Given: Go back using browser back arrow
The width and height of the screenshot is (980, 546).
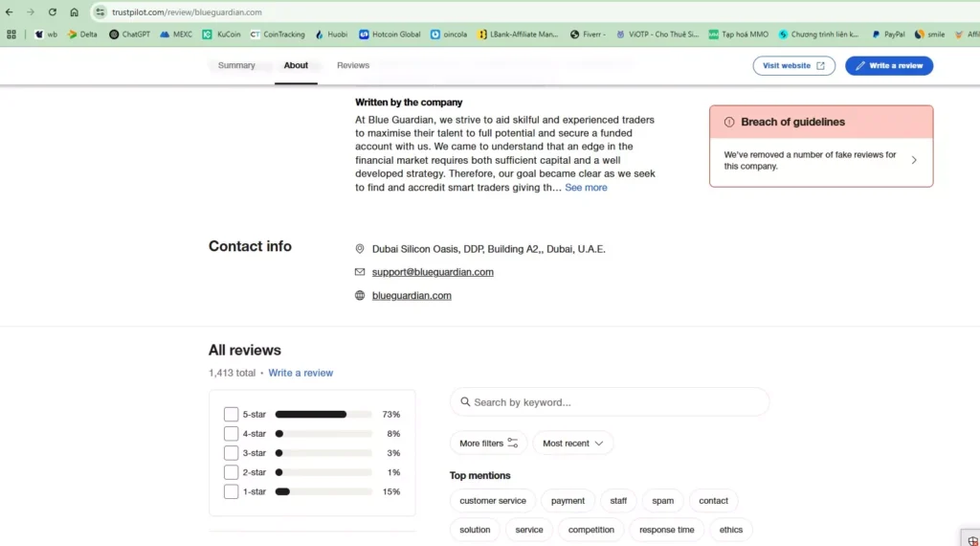Looking at the screenshot, I should click(x=10, y=11).
